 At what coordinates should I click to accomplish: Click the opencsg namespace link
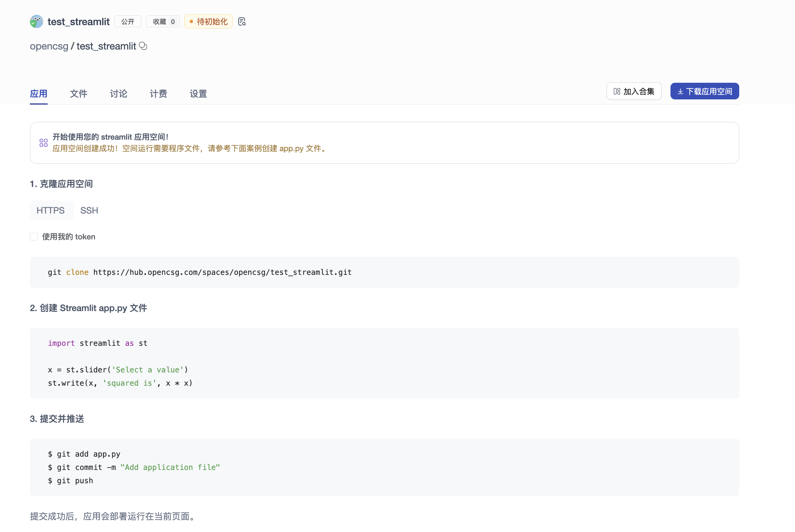click(49, 46)
